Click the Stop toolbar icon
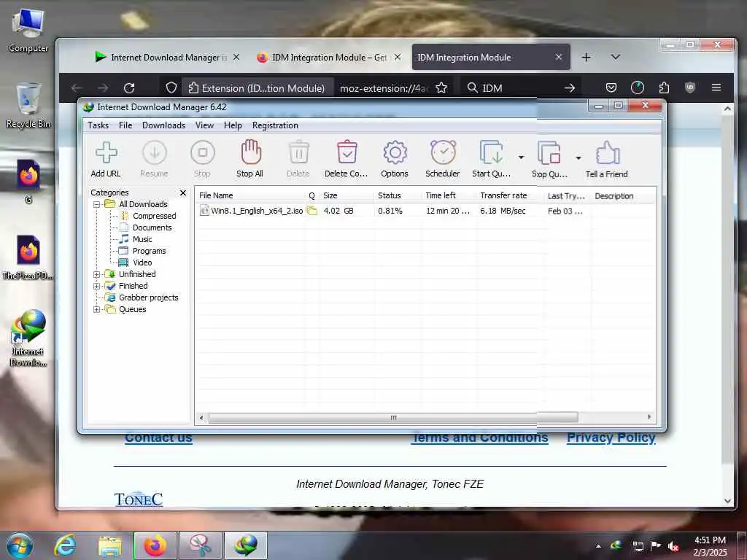 pos(203,153)
